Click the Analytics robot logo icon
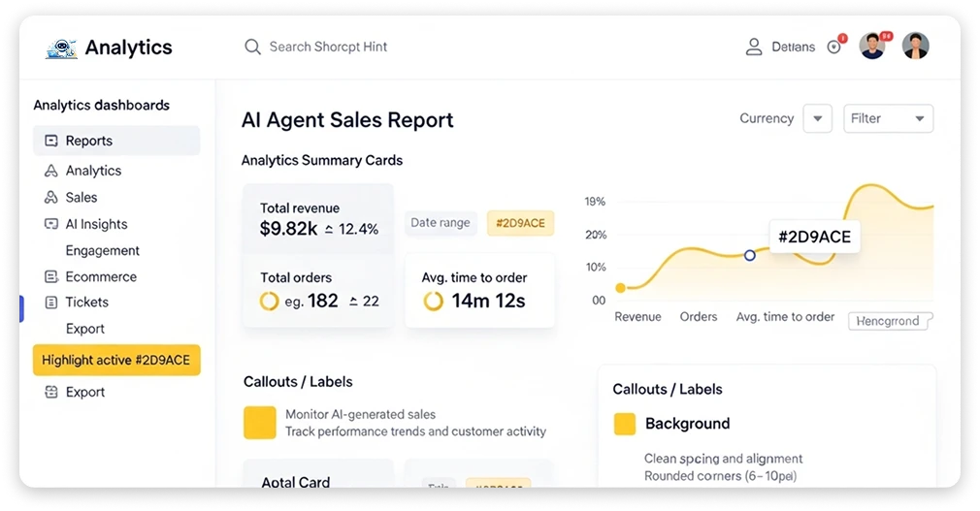This screenshot has width=980, height=511. pyautogui.click(x=61, y=48)
